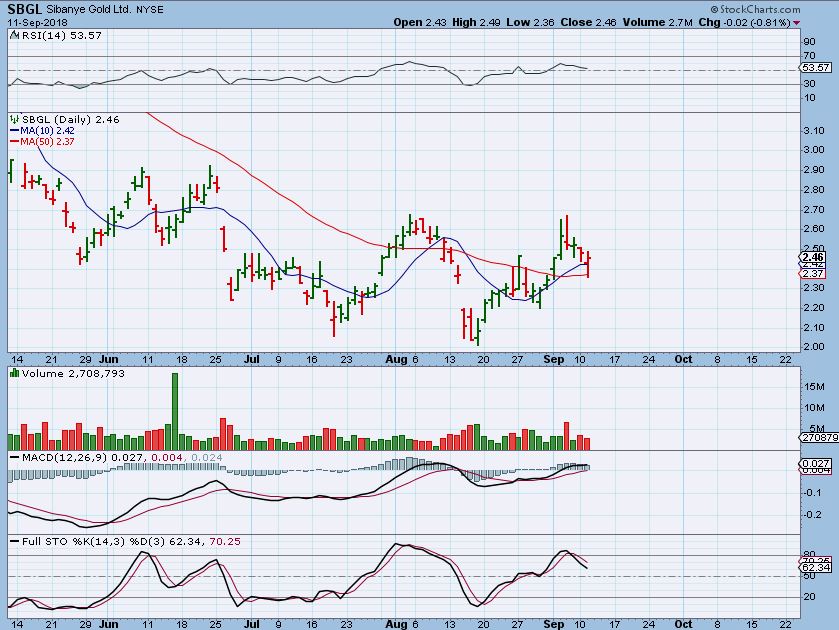This screenshot has width=839, height=630.
Task: Click the SBGL (Daily) candlestick legend icon
Action: pos(13,119)
